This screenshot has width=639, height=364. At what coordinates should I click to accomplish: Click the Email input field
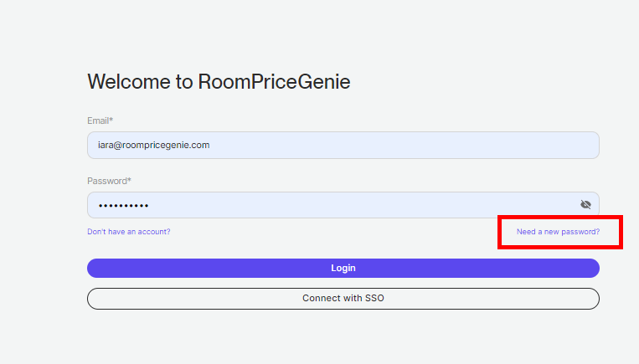pyautogui.click(x=343, y=145)
